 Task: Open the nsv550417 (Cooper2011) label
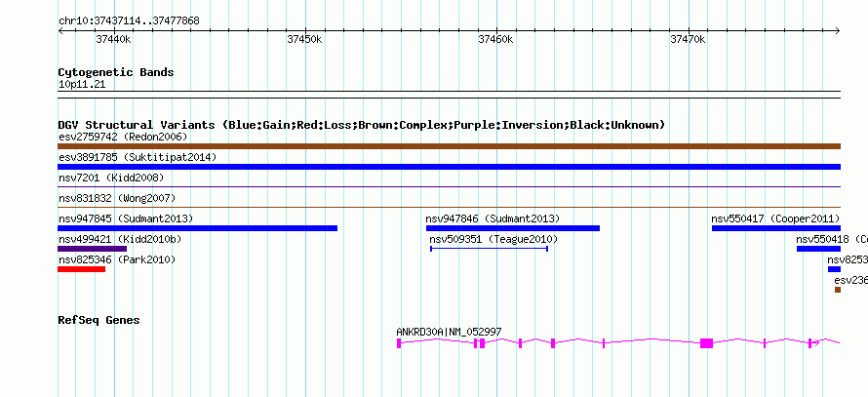(x=775, y=218)
